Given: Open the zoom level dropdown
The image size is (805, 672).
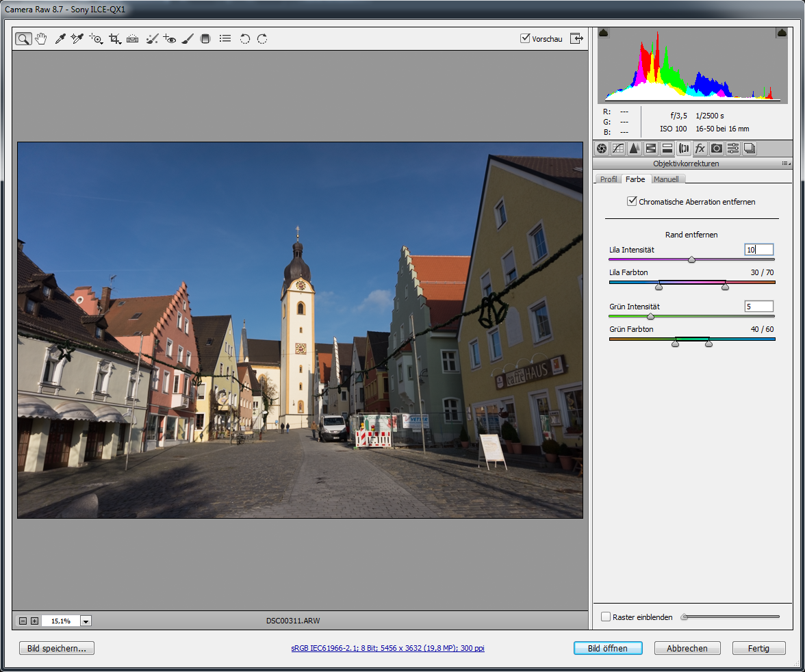Looking at the screenshot, I should coord(86,621).
